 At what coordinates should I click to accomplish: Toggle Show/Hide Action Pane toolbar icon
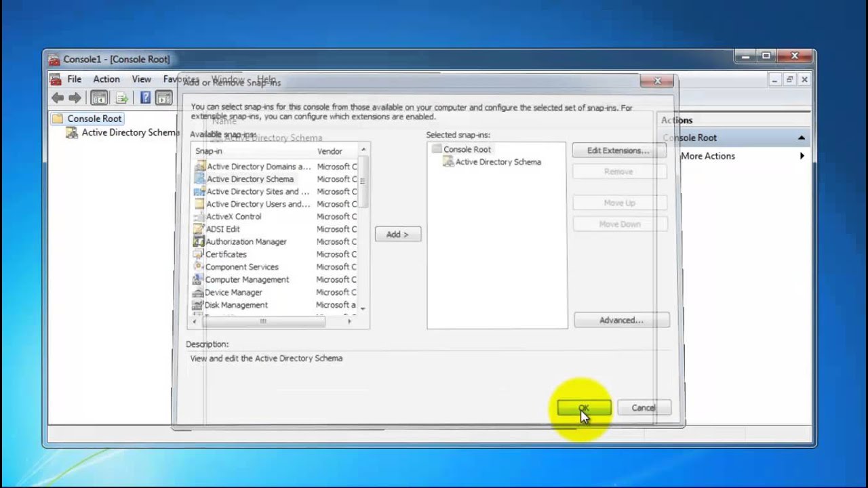pos(163,98)
